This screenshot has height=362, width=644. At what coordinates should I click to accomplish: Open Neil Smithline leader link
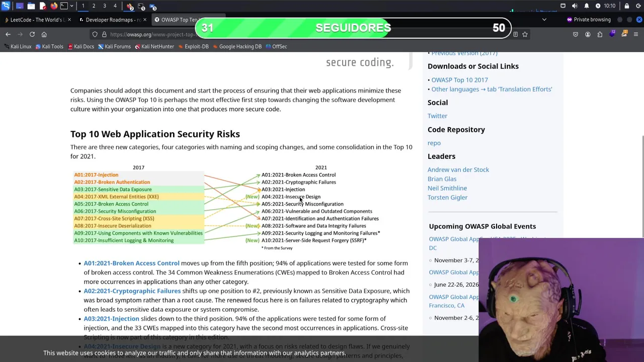pos(447,188)
